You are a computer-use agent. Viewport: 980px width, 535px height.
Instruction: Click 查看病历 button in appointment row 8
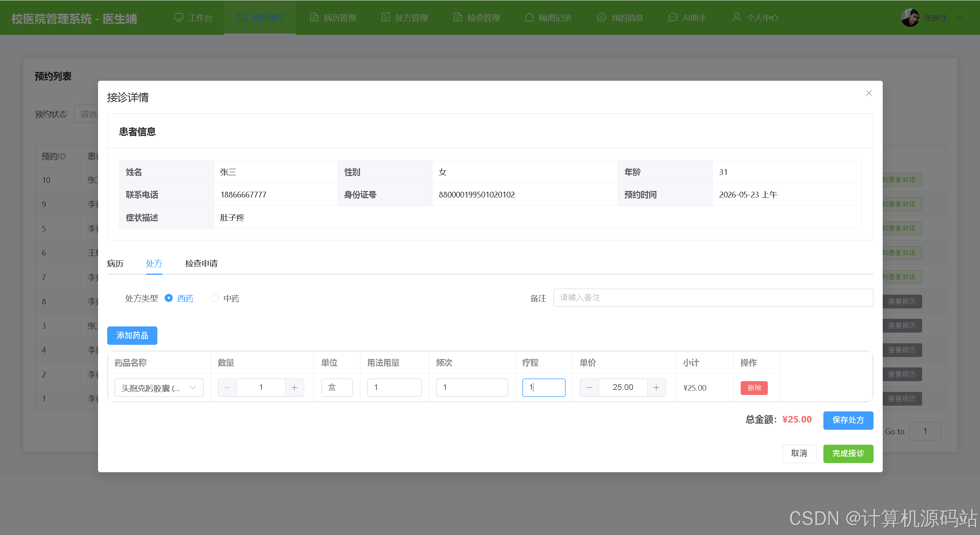[902, 302]
